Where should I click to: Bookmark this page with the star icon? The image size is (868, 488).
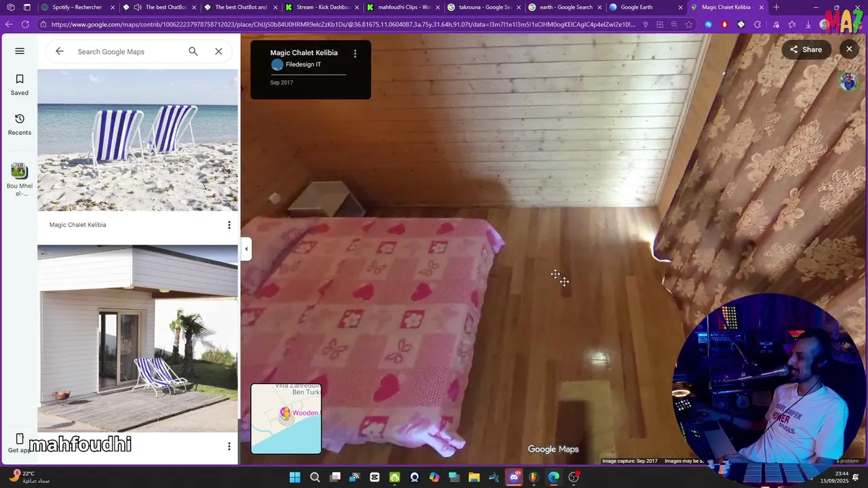[x=689, y=24]
